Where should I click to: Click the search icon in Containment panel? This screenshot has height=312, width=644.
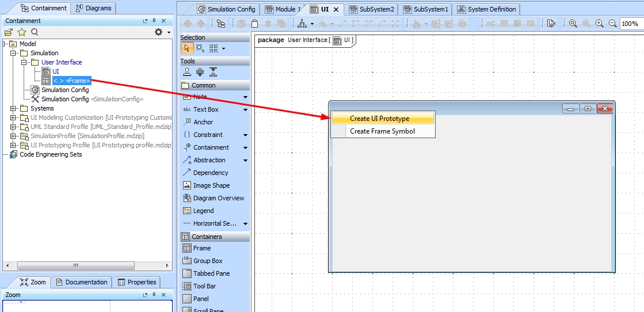point(35,32)
